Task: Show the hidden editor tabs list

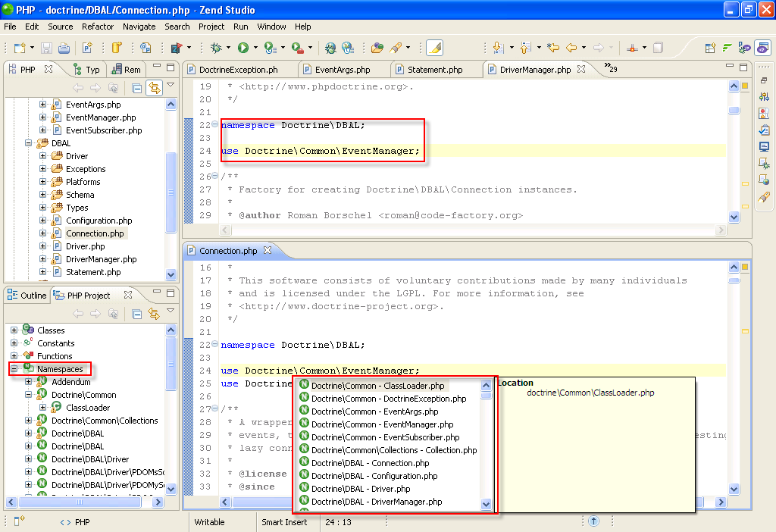Action: (x=612, y=67)
